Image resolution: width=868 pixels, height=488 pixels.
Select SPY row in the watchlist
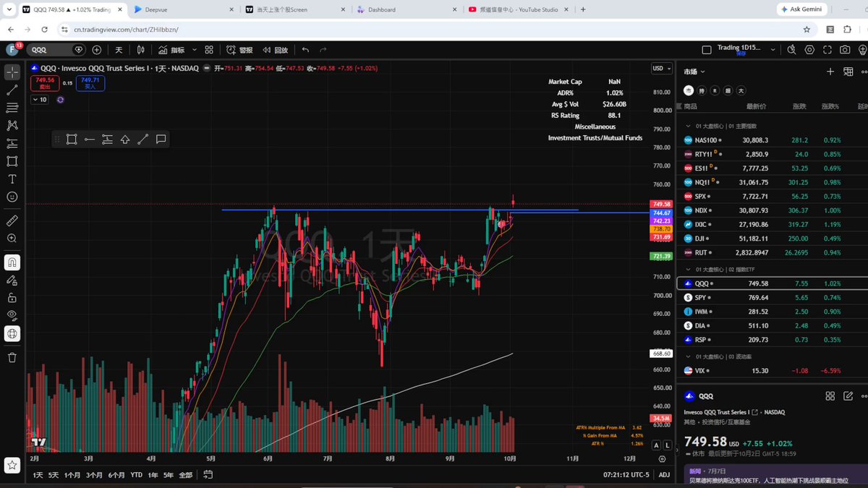[x=771, y=298]
